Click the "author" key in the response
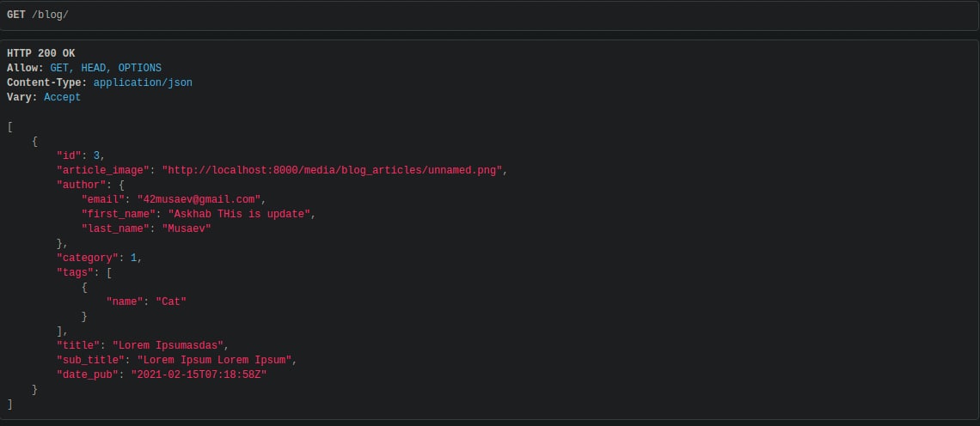980x426 pixels. pyautogui.click(x=78, y=185)
